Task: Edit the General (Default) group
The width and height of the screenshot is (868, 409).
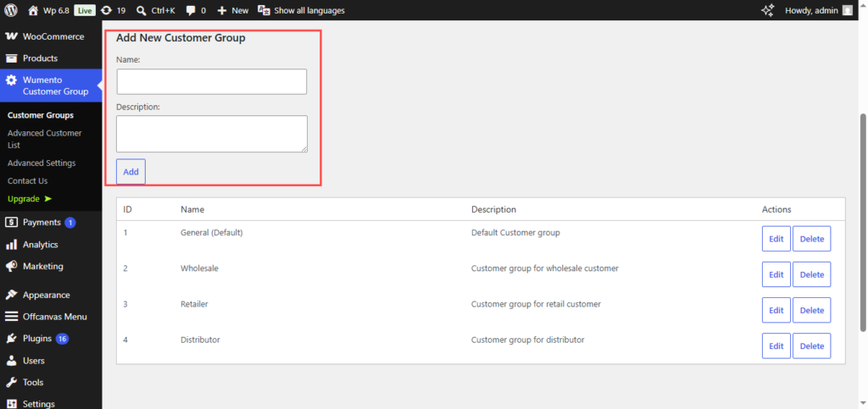Action: pos(776,239)
